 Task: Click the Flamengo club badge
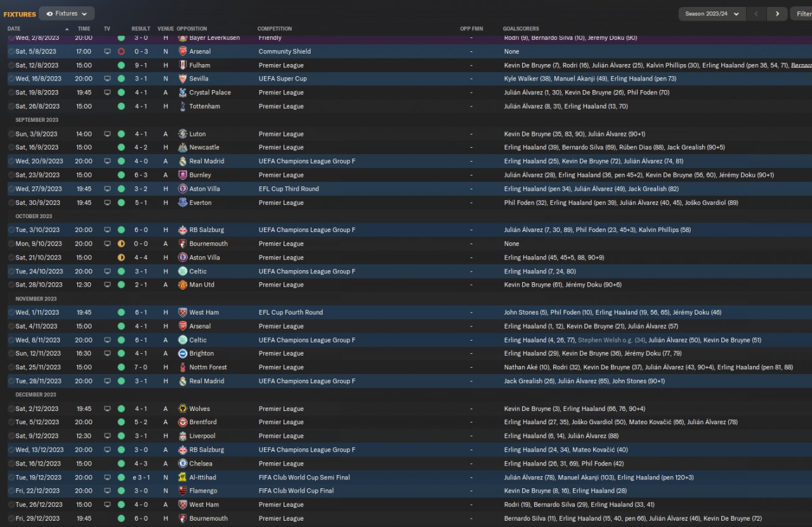(x=183, y=491)
